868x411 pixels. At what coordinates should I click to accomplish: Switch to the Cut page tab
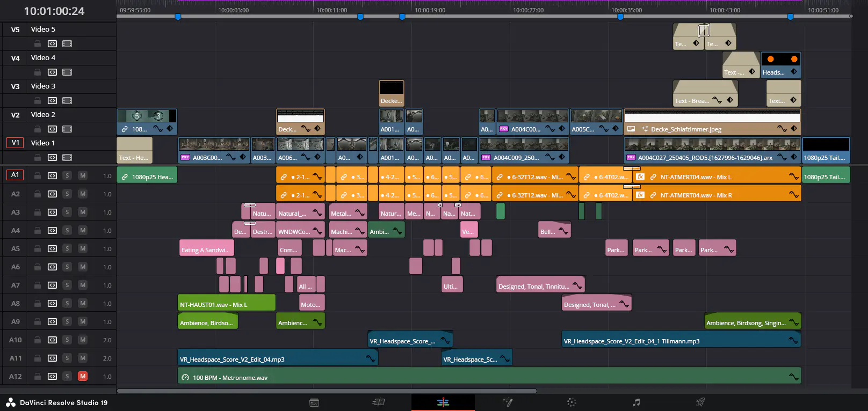(x=378, y=402)
